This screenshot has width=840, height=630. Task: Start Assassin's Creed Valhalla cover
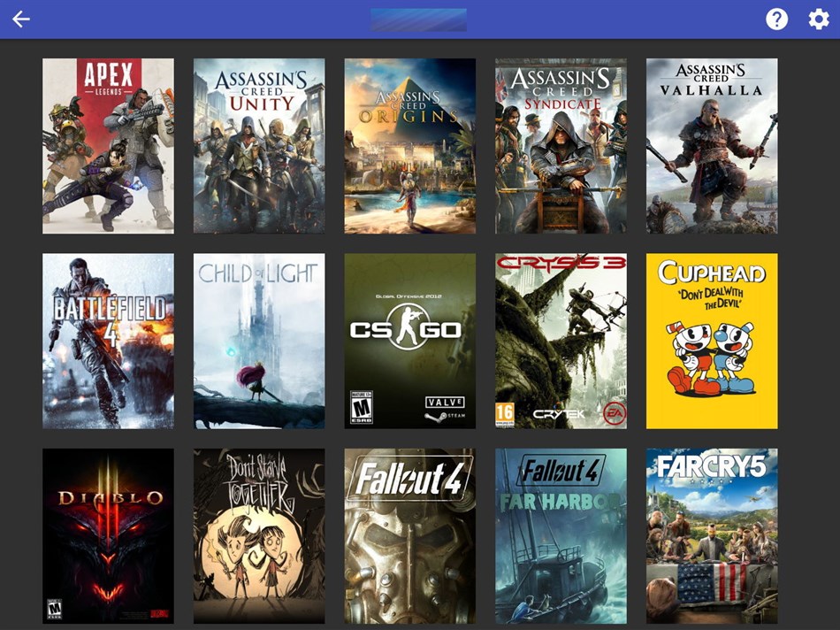[x=712, y=146]
